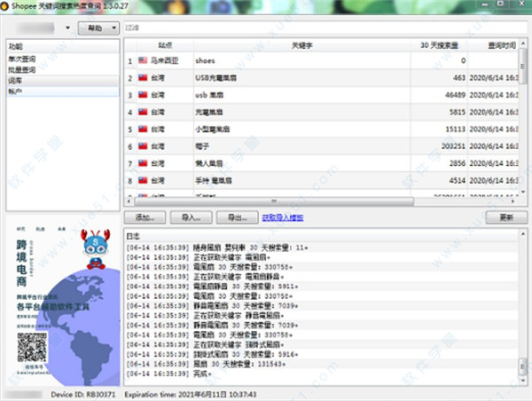The image size is (532, 401).
Task: Select the USB充電風扇 keyword cell
Action: coord(302,78)
